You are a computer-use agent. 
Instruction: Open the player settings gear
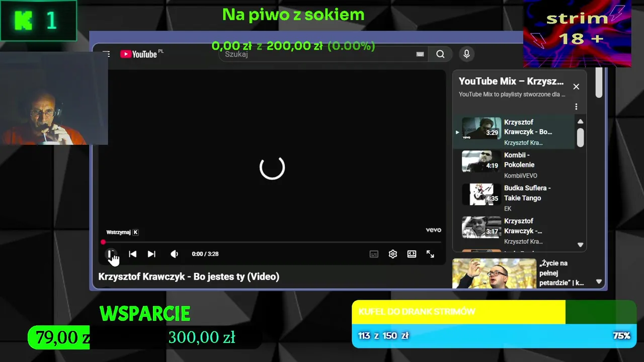click(393, 254)
